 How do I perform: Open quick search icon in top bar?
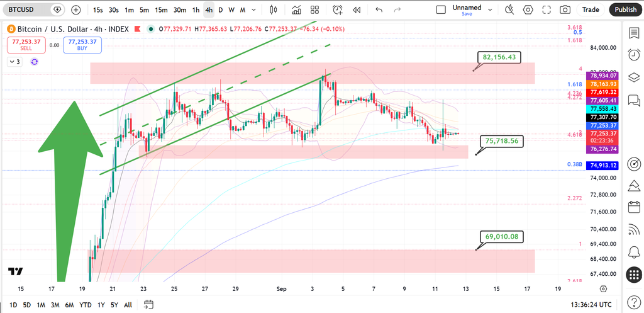coord(509,9)
